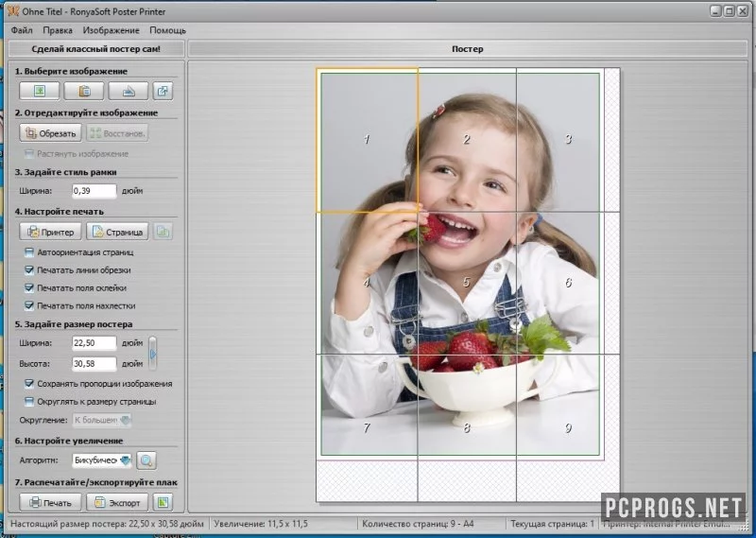
Task: Open the Помощь menu
Action: (168, 30)
